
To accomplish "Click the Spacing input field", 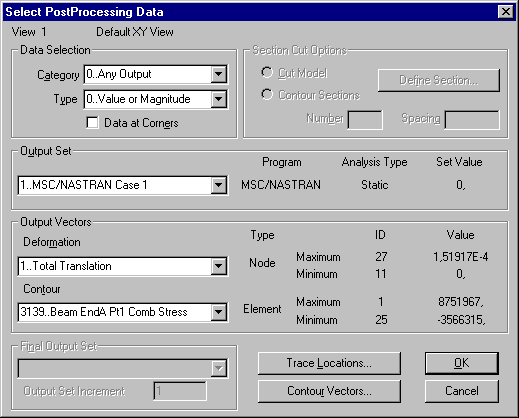I will point(472,120).
